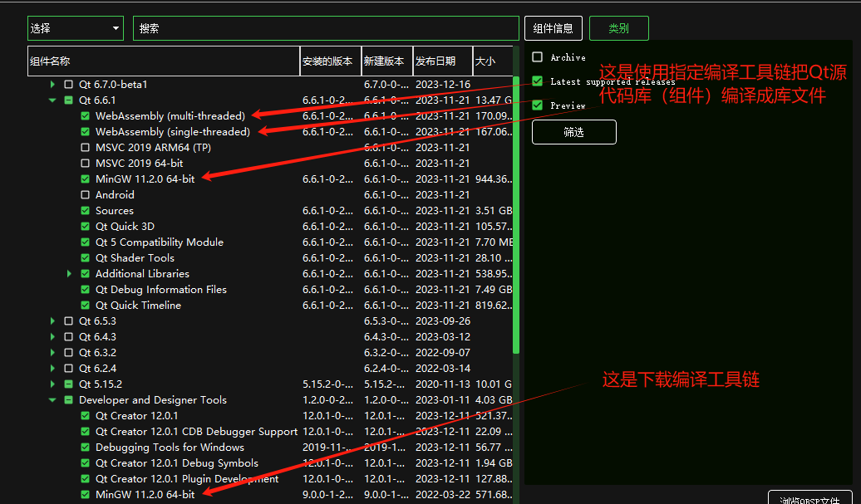
Task: Uncheck the Qt Shader Tools checkbox
Action: coord(85,257)
